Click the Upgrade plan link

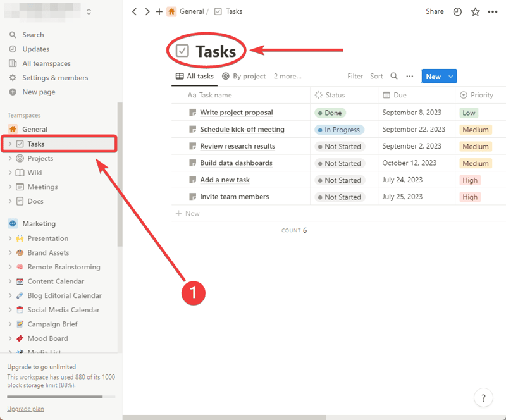point(25,409)
